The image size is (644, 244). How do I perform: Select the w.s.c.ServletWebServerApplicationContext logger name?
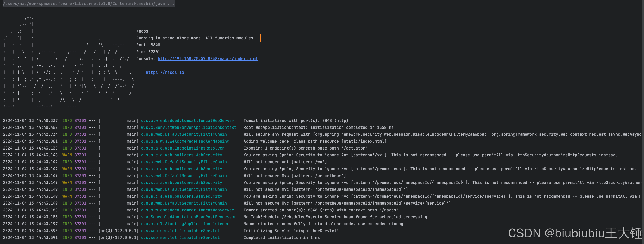(x=189, y=128)
